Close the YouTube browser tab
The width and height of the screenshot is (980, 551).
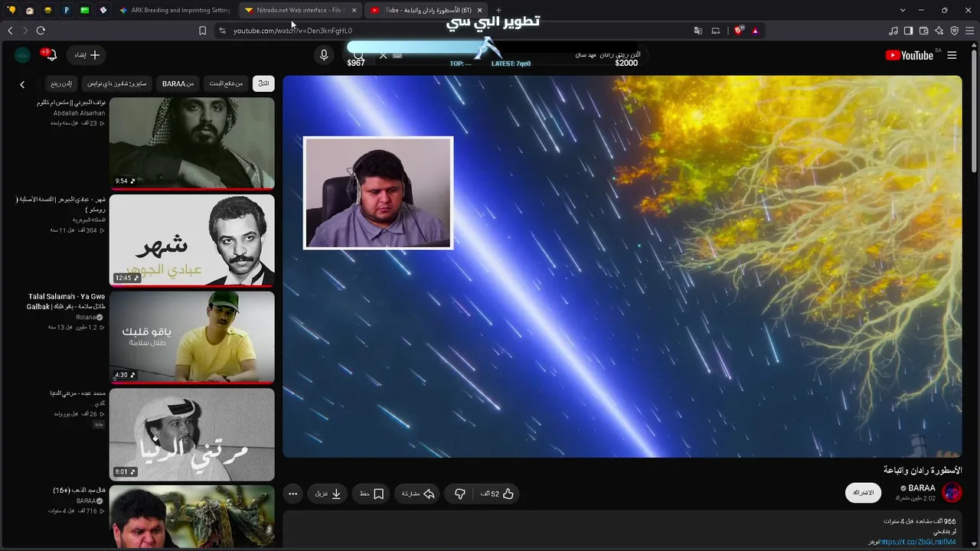pos(481,10)
